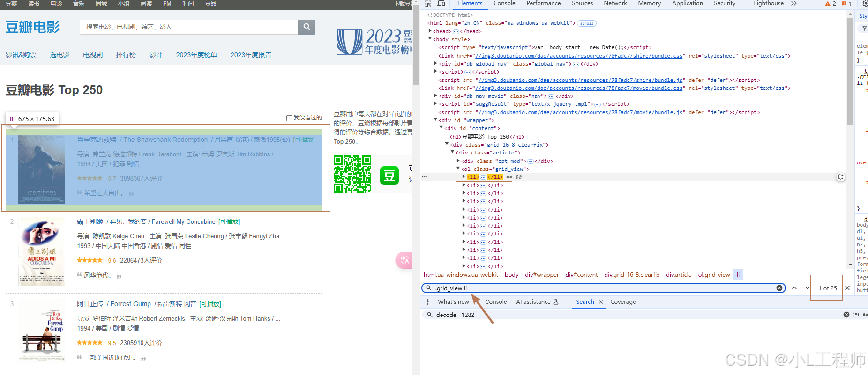Collapse div id wrapper node
The height and width of the screenshot is (375, 868).
click(x=436, y=120)
